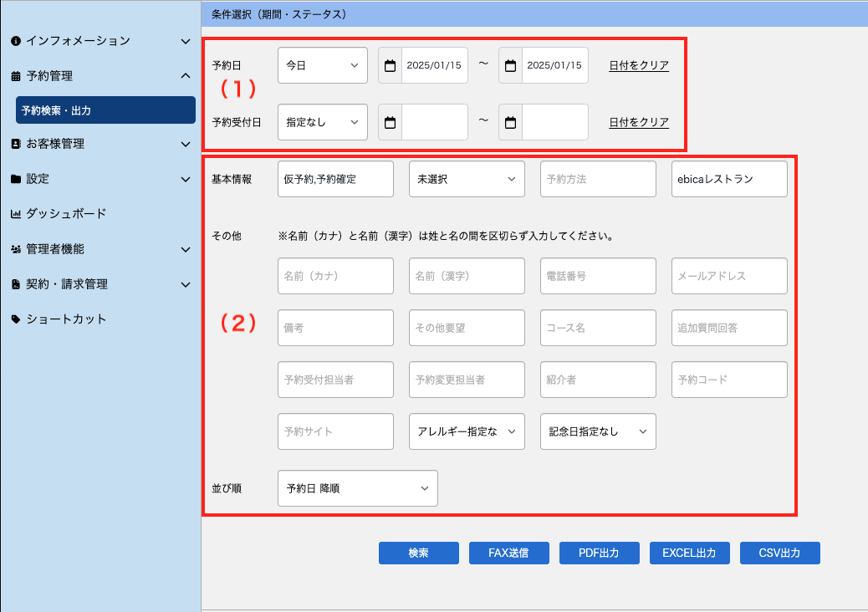
Task: Click the 予約日 start date field 2025/01/15
Action: pyautogui.click(x=435, y=65)
